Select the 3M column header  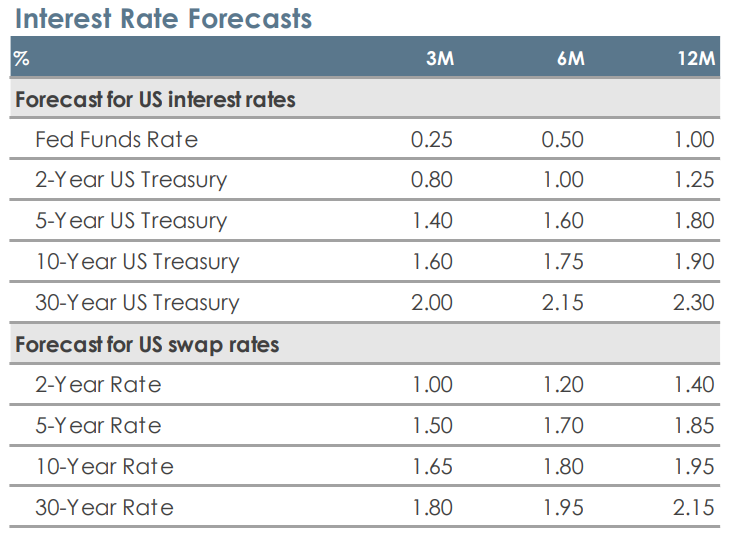click(439, 58)
